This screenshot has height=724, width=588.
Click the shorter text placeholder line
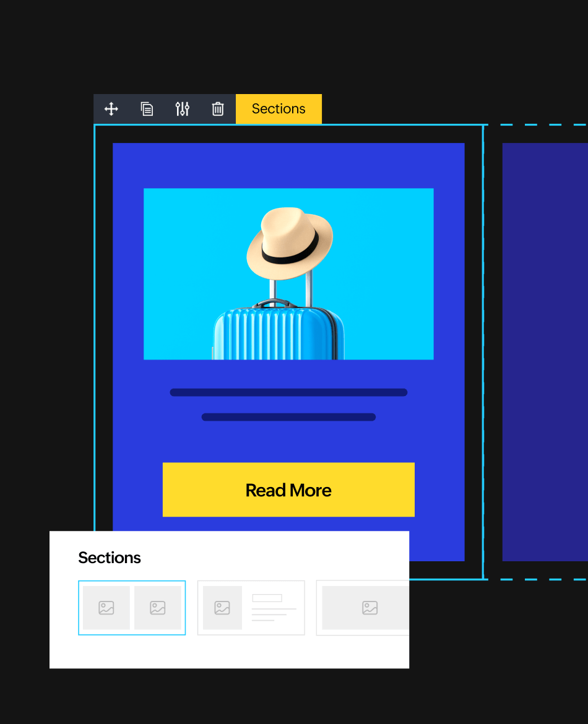tap(288, 417)
